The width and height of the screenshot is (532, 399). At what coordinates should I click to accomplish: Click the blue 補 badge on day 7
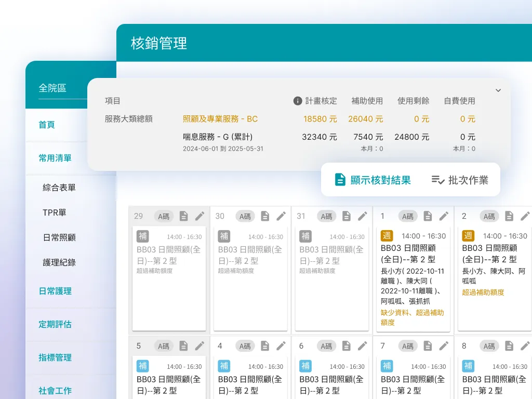point(387,366)
